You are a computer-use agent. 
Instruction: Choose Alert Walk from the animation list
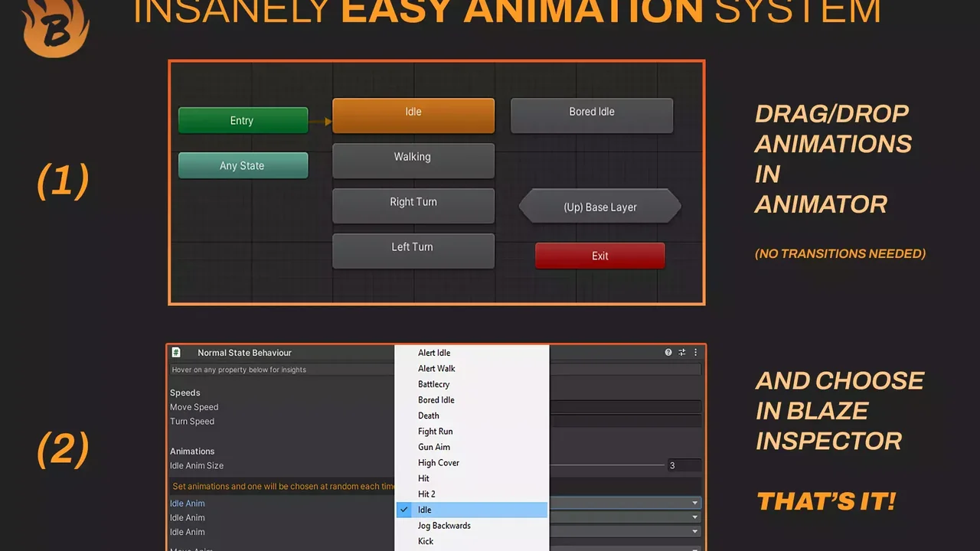click(472, 368)
